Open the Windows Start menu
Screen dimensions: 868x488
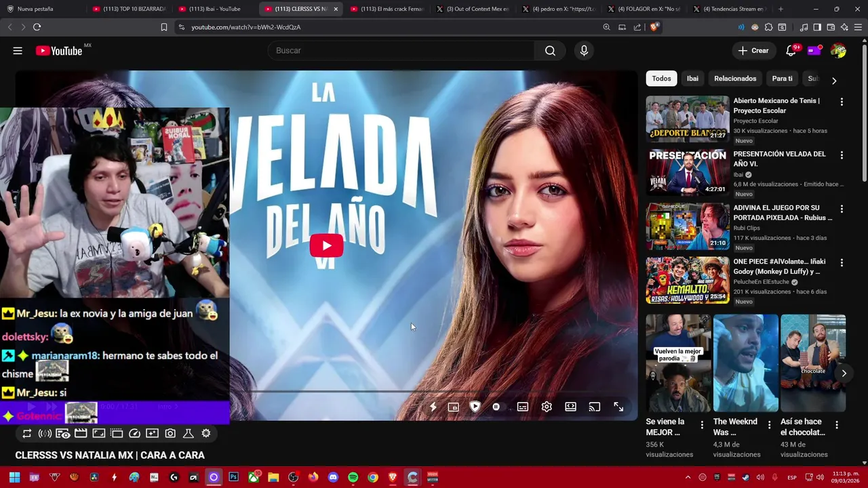(x=14, y=477)
